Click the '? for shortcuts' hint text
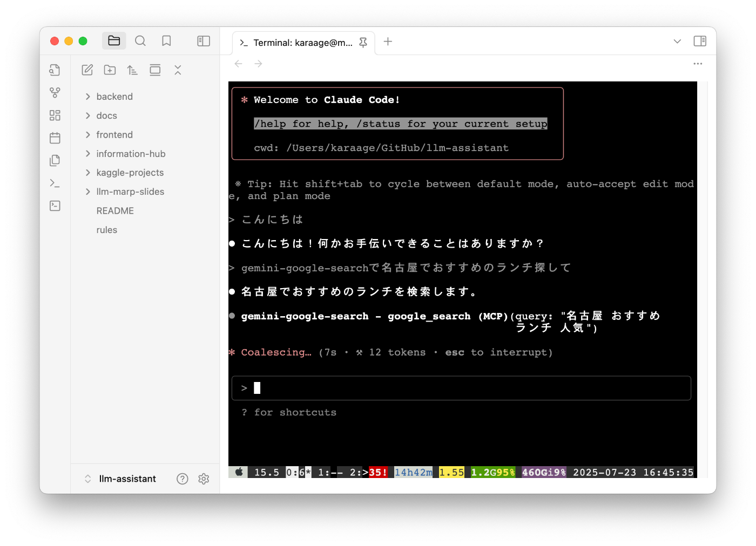This screenshot has width=756, height=546. coord(289,412)
